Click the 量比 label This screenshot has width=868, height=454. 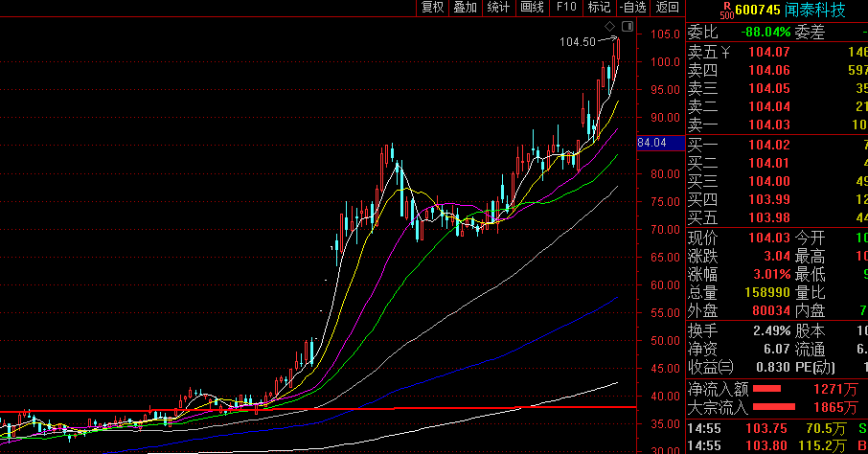[810, 293]
